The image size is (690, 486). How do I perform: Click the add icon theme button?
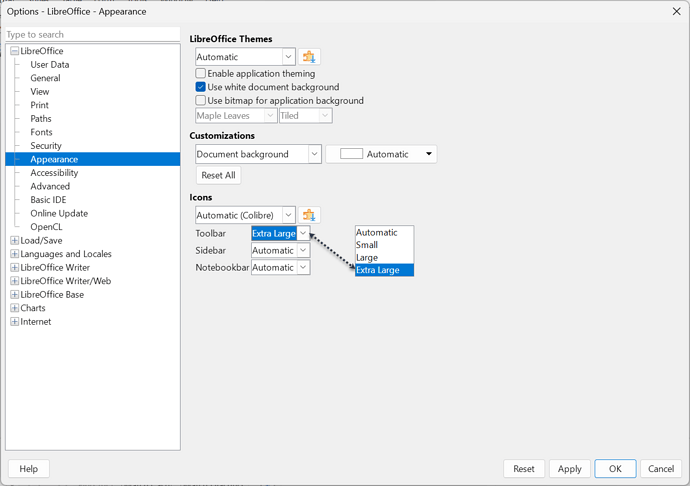point(309,215)
